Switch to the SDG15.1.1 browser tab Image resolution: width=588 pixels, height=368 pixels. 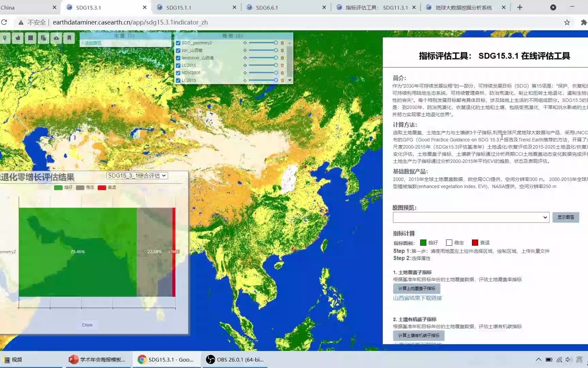click(x=196, y=7)
